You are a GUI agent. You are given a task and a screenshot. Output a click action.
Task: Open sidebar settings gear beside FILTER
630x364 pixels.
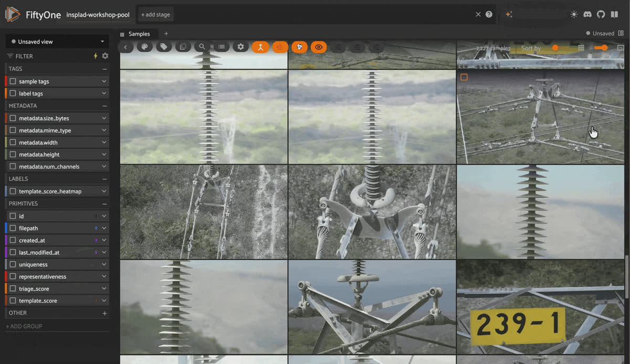(x=105, y=56)
